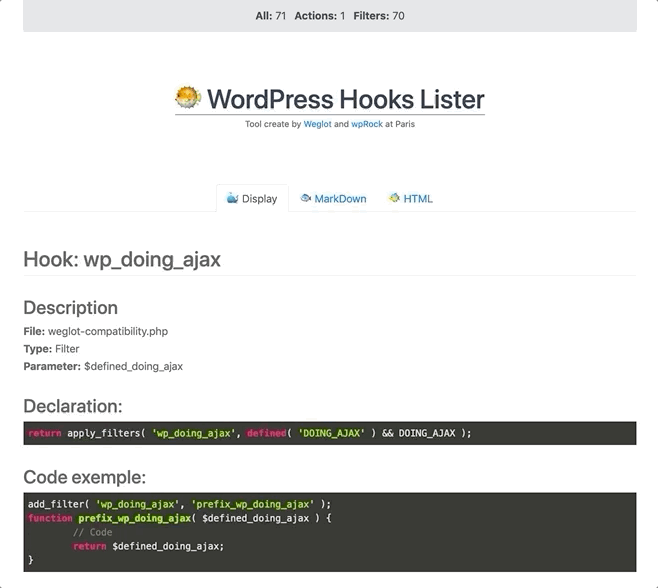The image size is (658, 588).
Task: Click the function prefix_wp_doing_ajax line
Action: click(180, 518)
